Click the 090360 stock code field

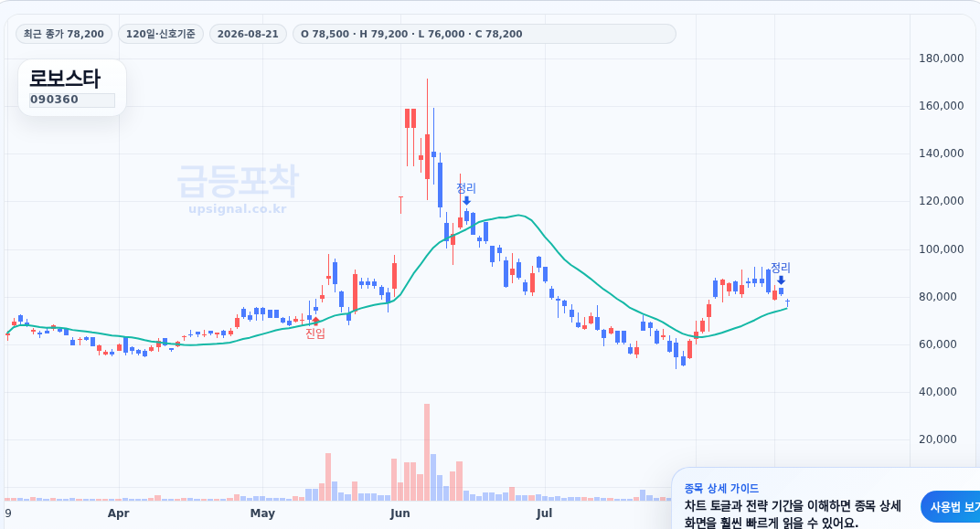(72, 100)
